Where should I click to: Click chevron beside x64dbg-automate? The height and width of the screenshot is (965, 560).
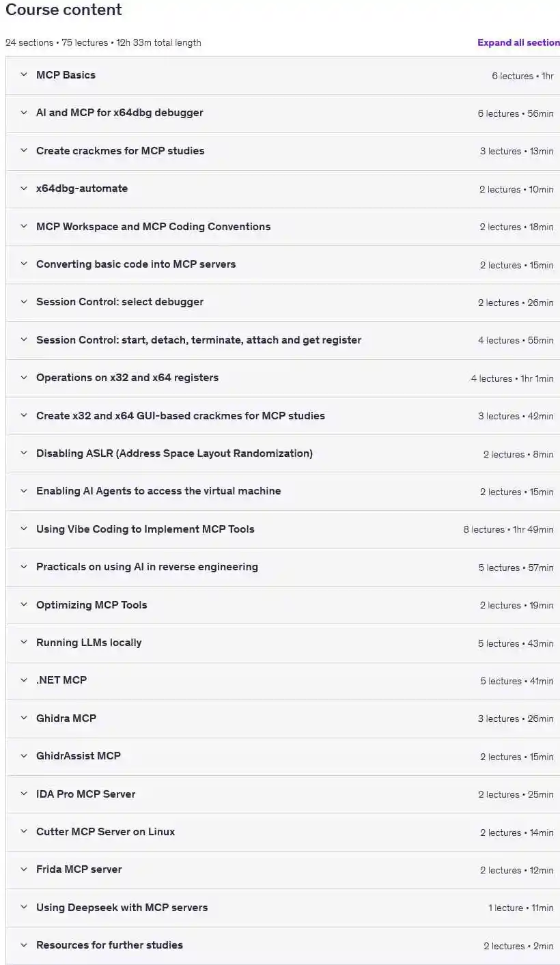24,188
